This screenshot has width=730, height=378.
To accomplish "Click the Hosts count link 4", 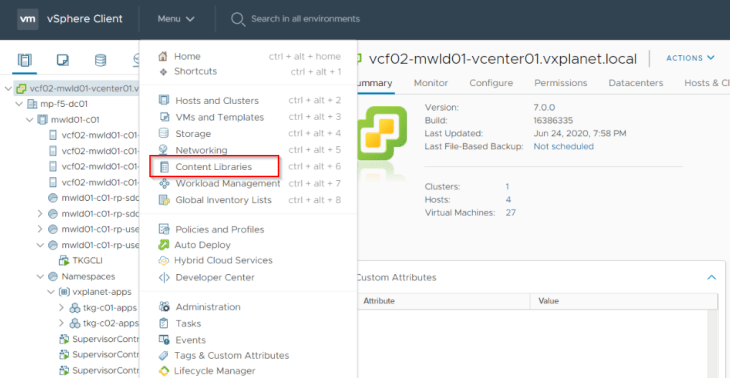I will (508, 200).
